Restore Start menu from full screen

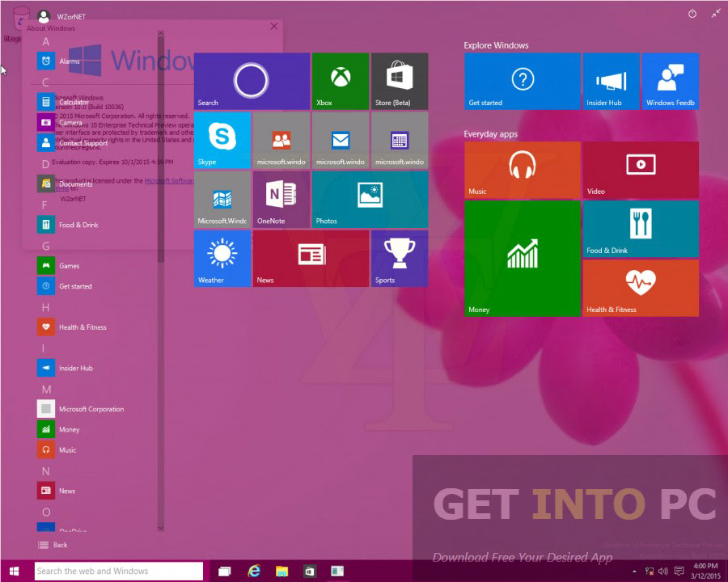pos(716,14)
